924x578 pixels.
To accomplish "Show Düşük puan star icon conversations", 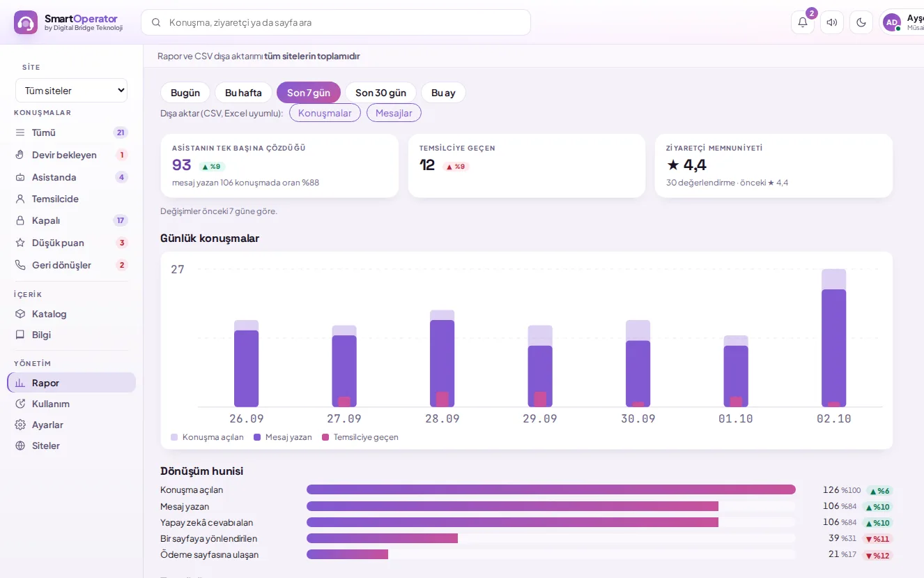I will [20, 243].
